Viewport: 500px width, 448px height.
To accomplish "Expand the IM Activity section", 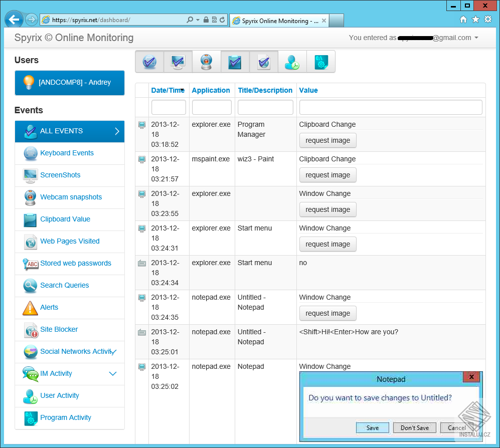I will point(112,374).
